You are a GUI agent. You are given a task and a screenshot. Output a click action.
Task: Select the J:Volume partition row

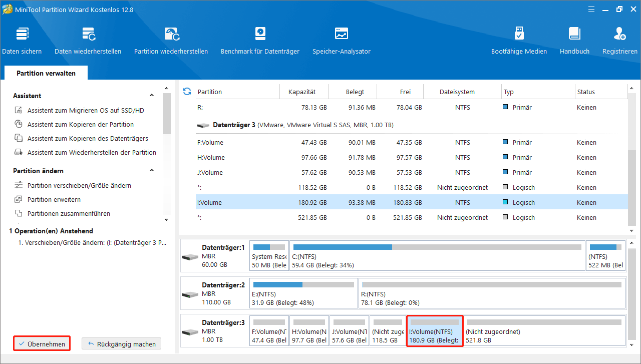click(411, 173)
